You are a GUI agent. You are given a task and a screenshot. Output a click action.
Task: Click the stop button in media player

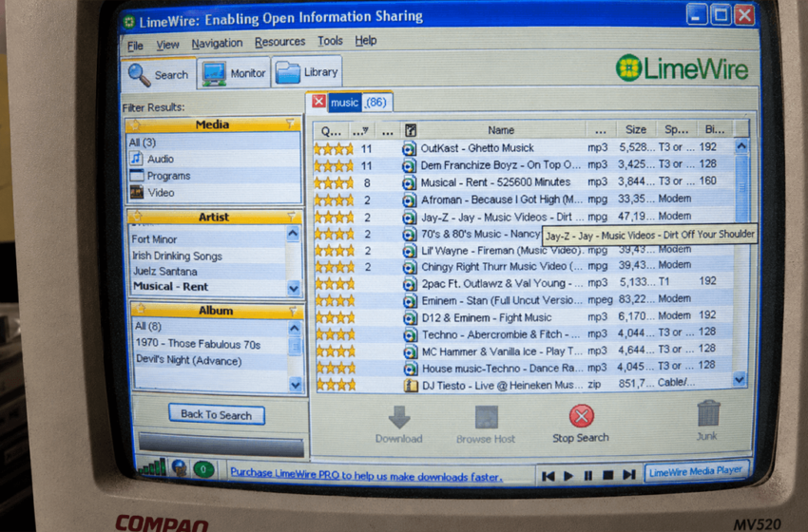(x=608, y=475)
